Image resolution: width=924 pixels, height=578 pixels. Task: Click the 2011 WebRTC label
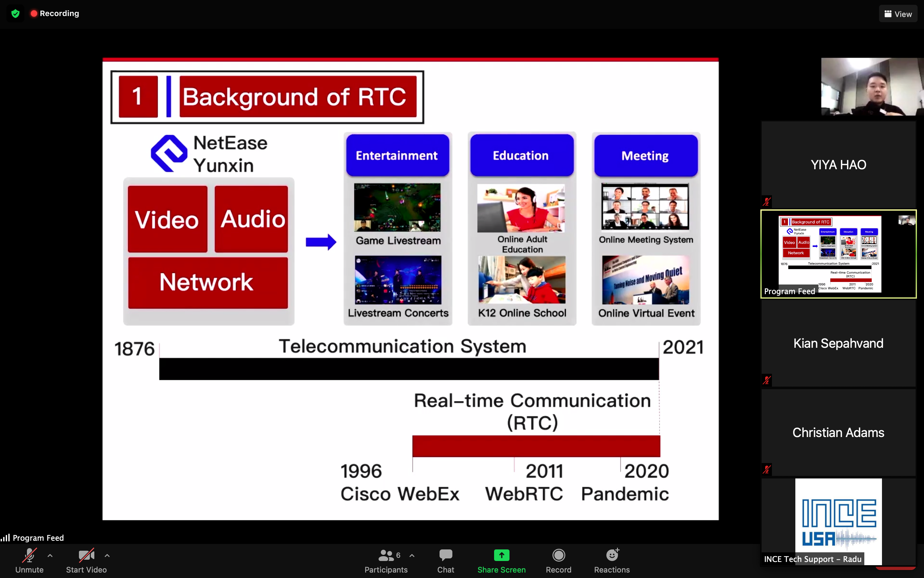(524, 482)
